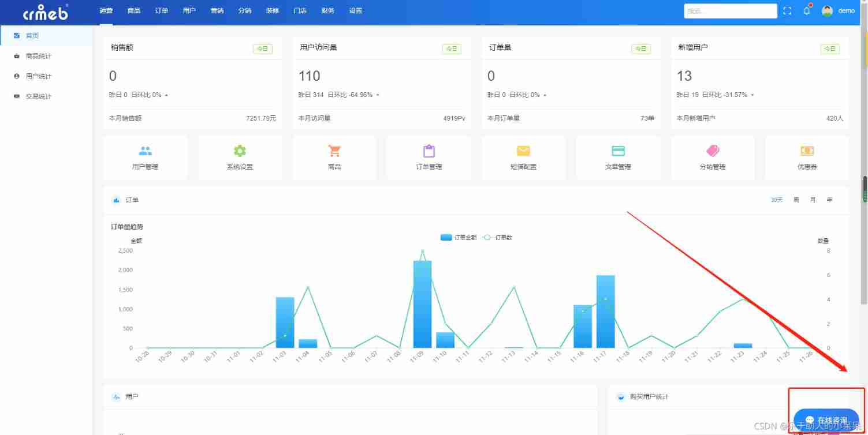This screenshot has height=435, width=868.
Task: Click the 优惠券 coupon icon
Action: [x=807, y=152]
